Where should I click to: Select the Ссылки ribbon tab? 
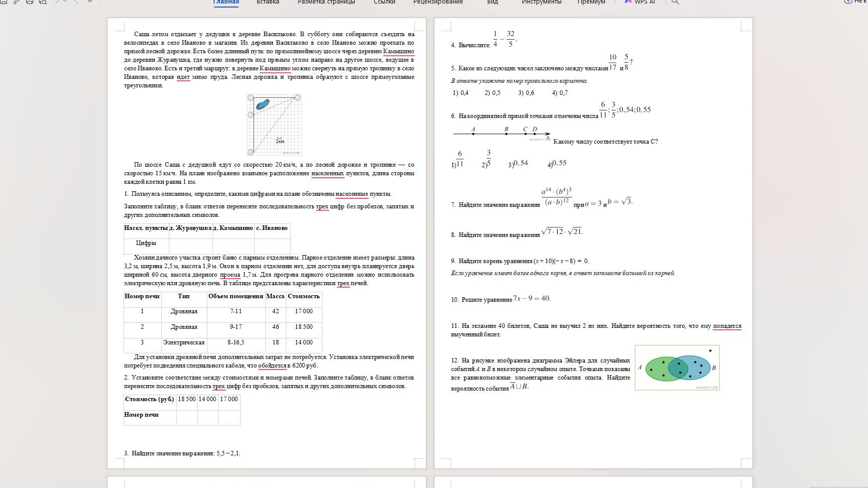384,2
